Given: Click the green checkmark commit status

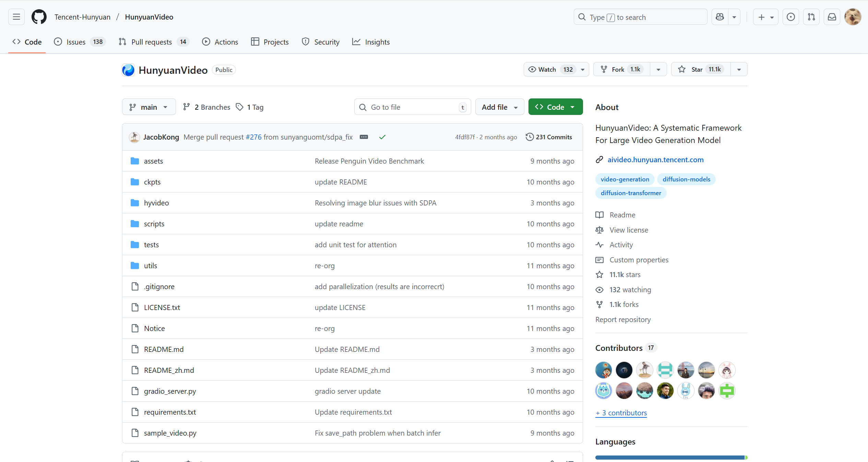Looking at the screenshot, I should coord(382,137).
